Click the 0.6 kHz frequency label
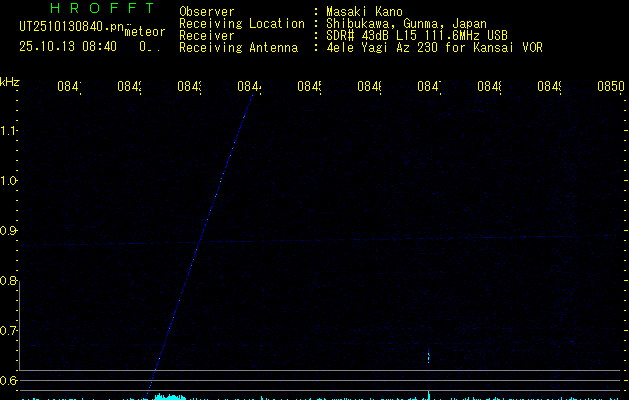This screenshot has width=629, height=400. 9,380
